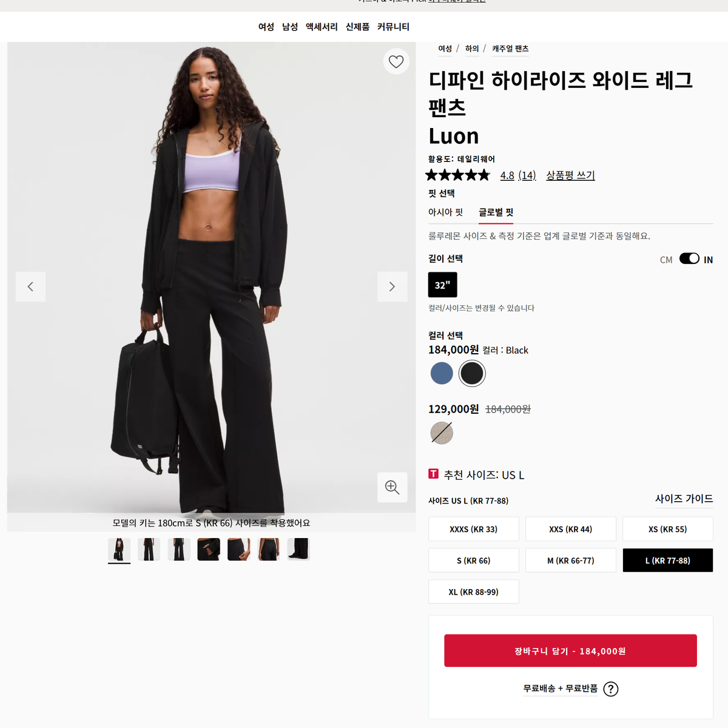Open the 사이즈 가이드 link
The height and width of the screenshot is (728, 728).
coord(684,499)
